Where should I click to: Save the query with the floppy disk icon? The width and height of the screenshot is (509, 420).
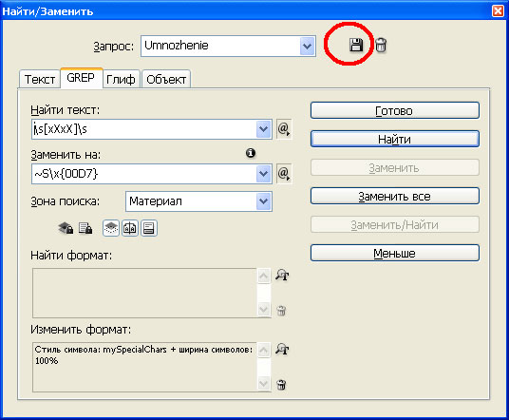tap(356, 45)
